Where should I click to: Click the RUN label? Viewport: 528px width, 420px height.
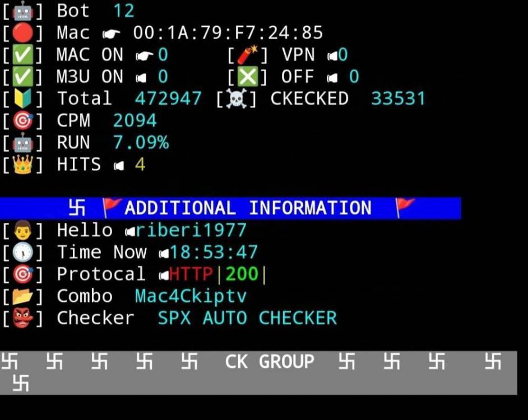(73, 142)
